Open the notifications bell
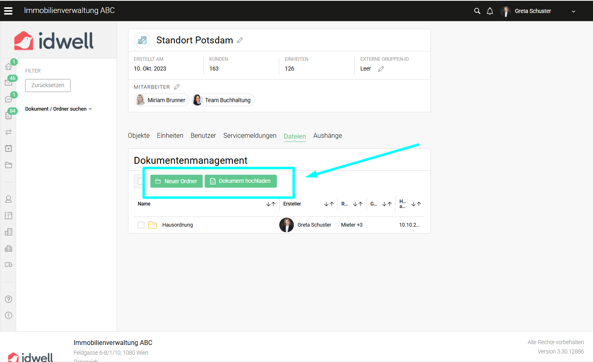The image size is (593, 364). [490, 11]
